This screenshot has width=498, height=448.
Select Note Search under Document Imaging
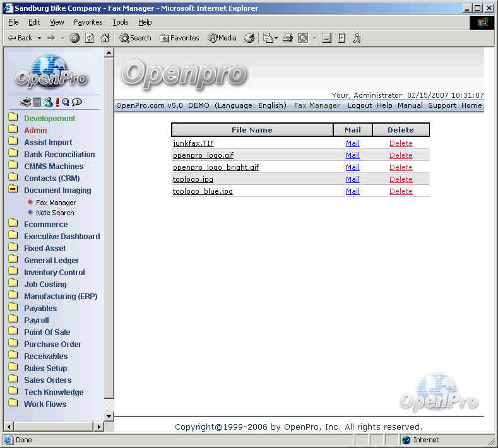point(55,213)
